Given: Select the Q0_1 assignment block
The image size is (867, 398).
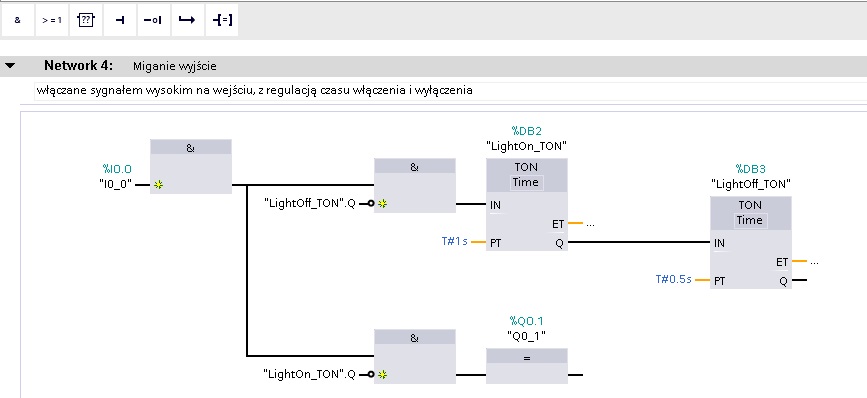Looking at the screenshot, I should (x=526, y=365).
